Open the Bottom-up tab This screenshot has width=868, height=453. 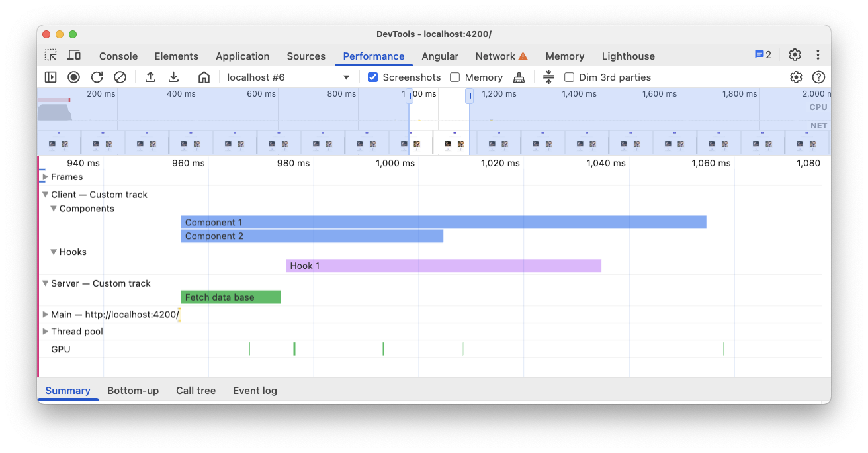coord(133,391)
